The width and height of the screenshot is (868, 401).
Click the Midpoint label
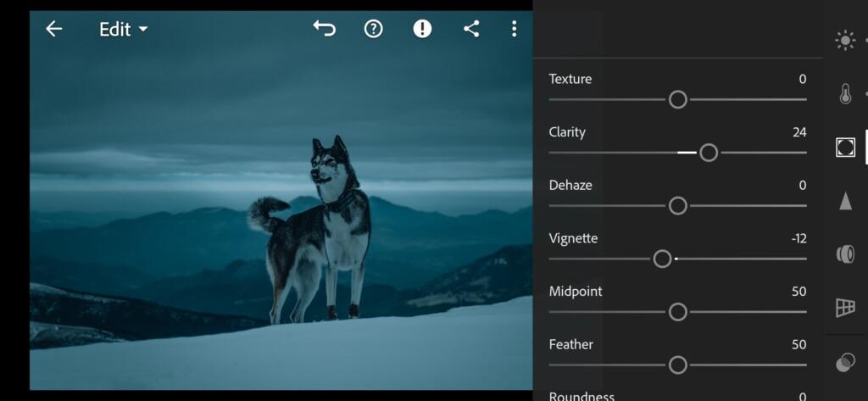coord(576,292)
